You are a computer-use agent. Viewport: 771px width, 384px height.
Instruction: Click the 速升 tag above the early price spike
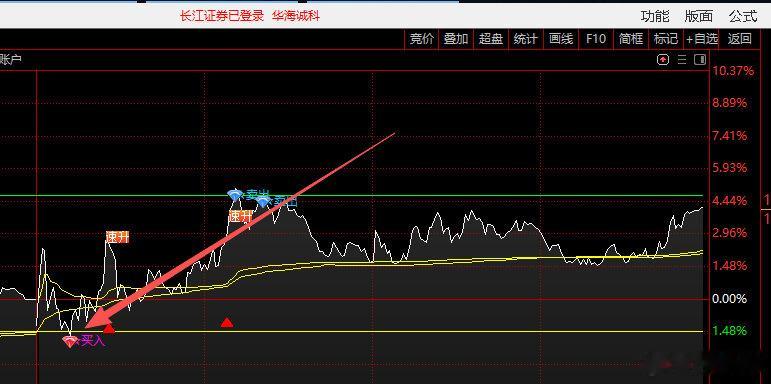click(x=118, y=237)
